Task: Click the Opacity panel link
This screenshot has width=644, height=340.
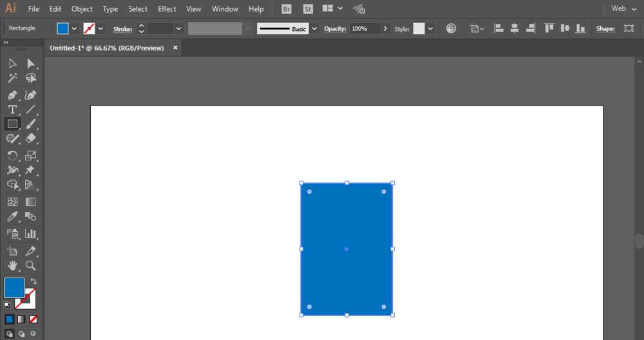Action: (x=335, y=29)
